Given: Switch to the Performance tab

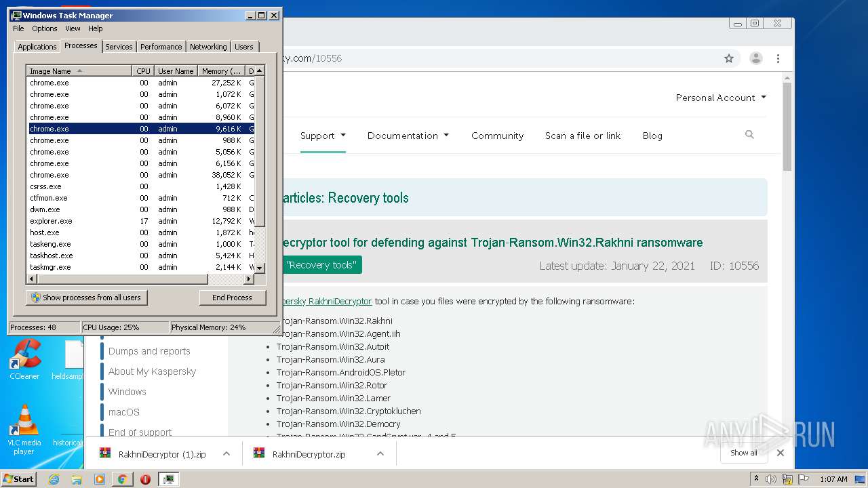Looking at the screenshot, I should tap(161, 47).
